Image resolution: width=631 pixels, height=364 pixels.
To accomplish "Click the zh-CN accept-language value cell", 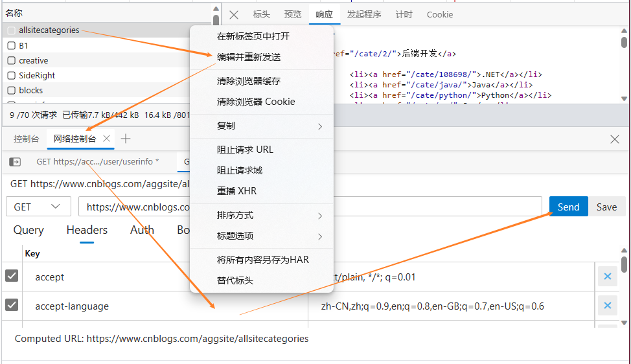I will click(451, 306).
